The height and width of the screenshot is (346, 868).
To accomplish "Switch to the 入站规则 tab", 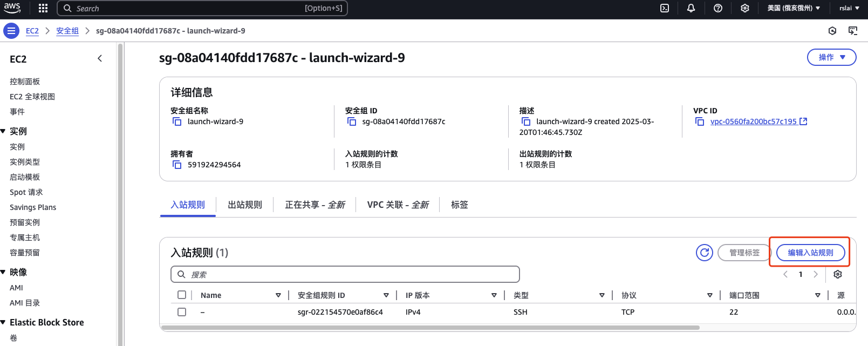I will tap(188, 205).
